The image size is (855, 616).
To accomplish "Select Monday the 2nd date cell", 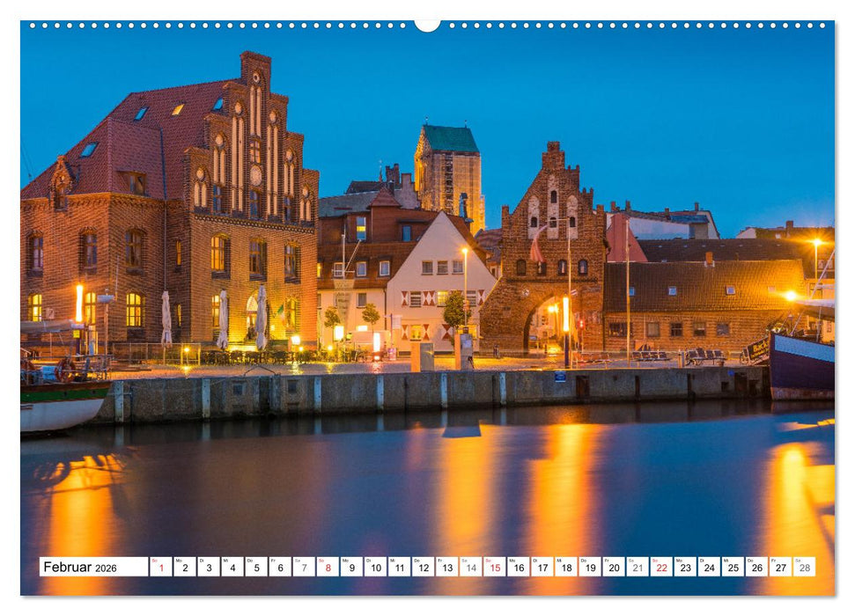I will 184,570.
